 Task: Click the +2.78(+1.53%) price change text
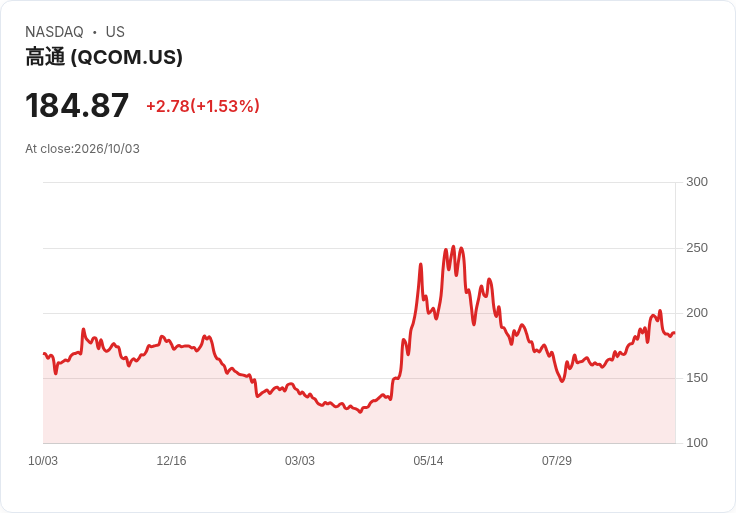pyautogui.click(x=203, y=106)
